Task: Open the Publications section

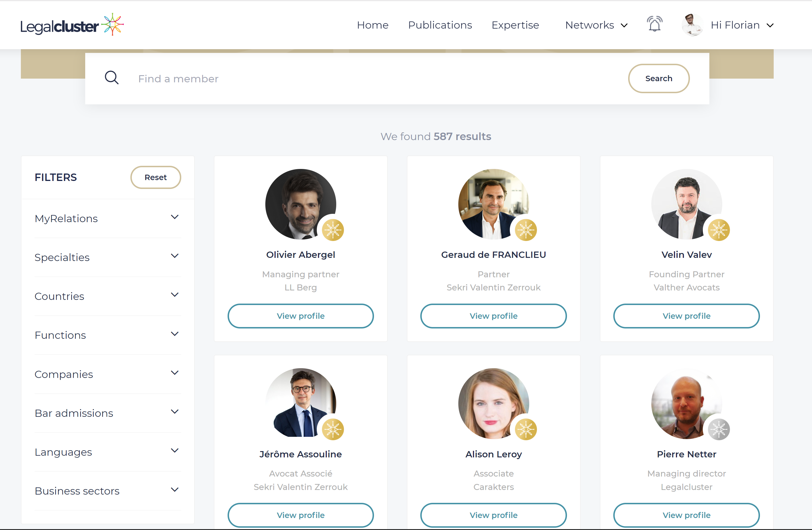Action: (440, 25)
